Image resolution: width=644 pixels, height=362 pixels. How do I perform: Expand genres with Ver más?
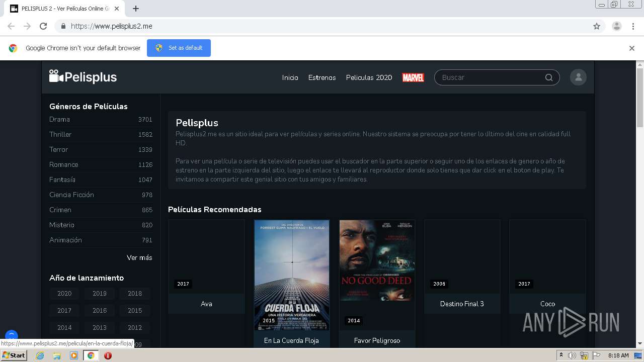click(x=139, y=257)
